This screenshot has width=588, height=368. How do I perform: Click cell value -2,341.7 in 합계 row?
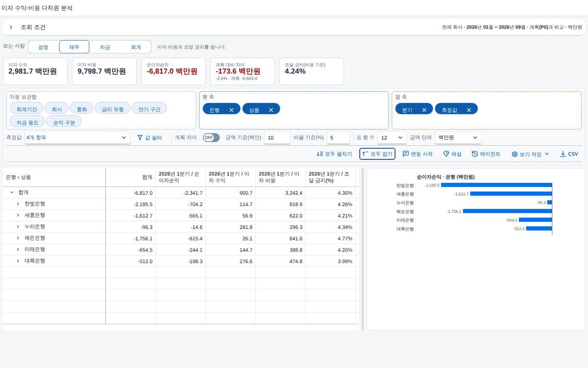pos(180,193)
